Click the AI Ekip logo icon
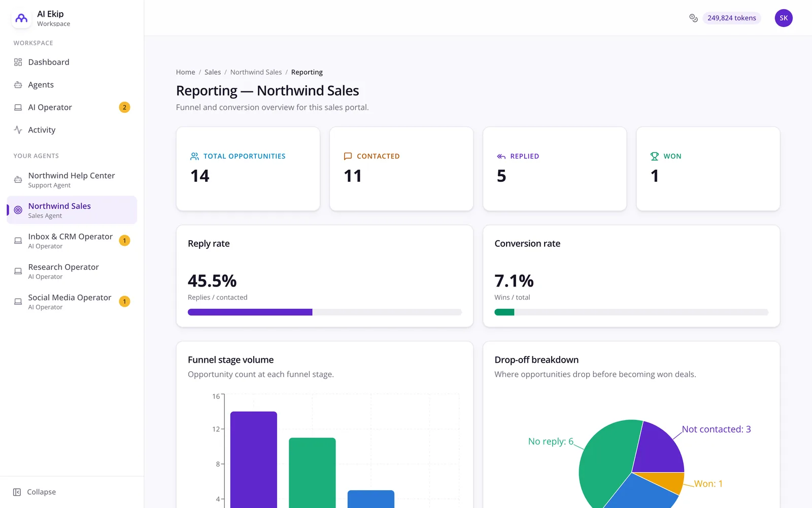 click(21, 18)
